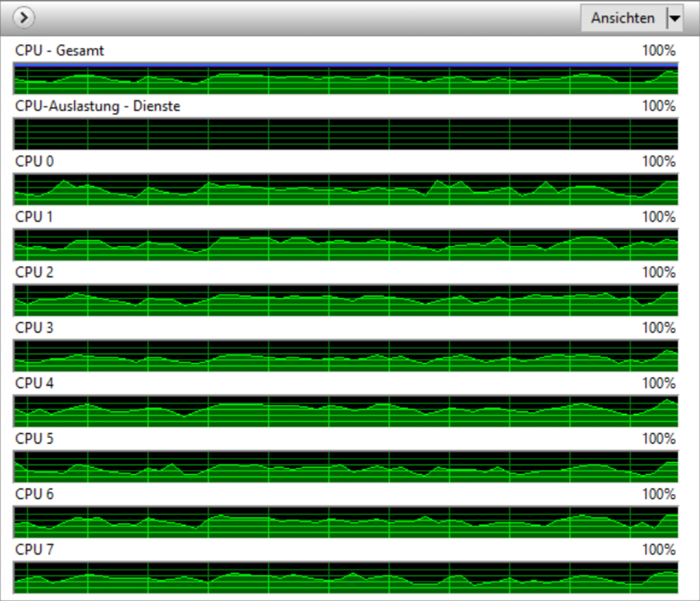Click the 100% value beside CPU 2

(658, 272)
